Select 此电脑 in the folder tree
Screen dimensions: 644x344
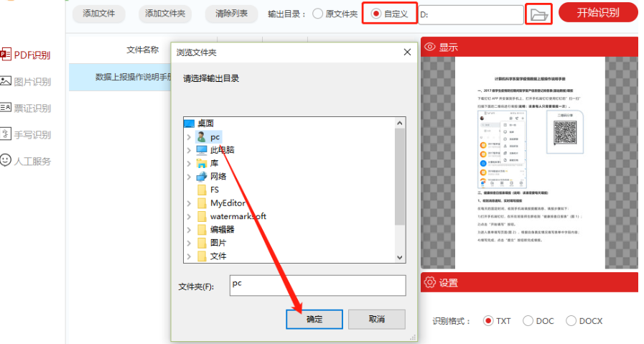(x=222, y=150)
